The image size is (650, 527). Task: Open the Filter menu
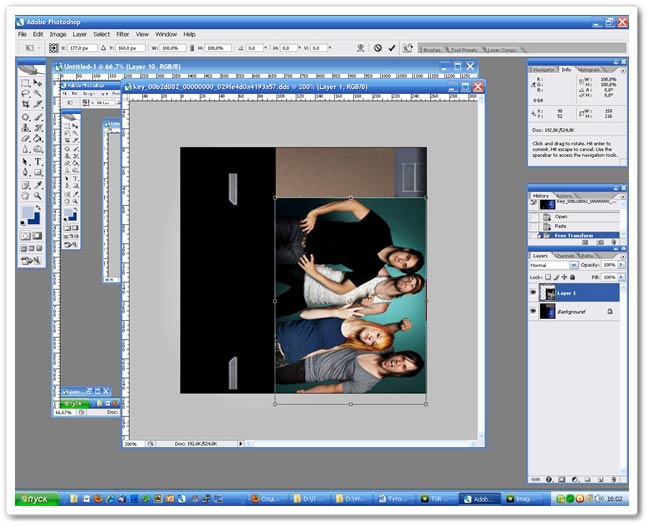[122, 34]
